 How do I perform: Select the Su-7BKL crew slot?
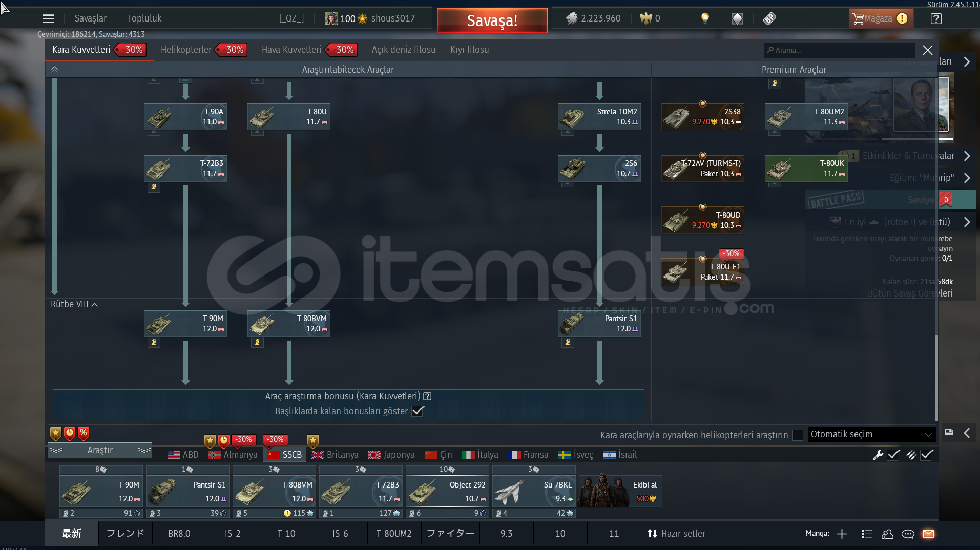click(x=534, y=492)
